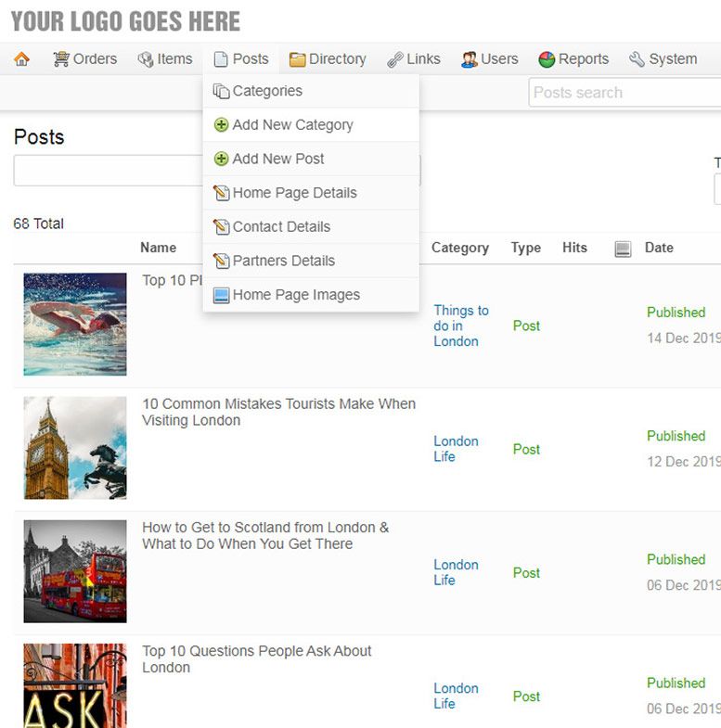Choose Add New Category menu entry

311,125
